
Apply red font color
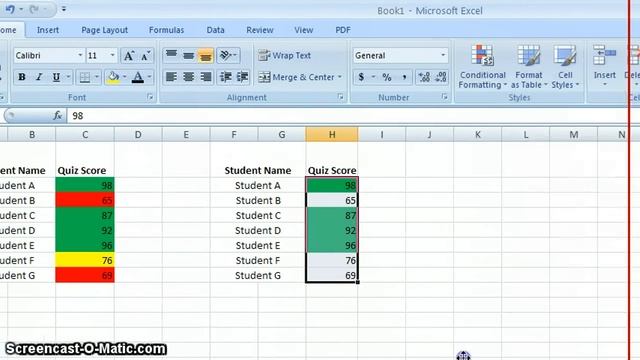(138, 77)
